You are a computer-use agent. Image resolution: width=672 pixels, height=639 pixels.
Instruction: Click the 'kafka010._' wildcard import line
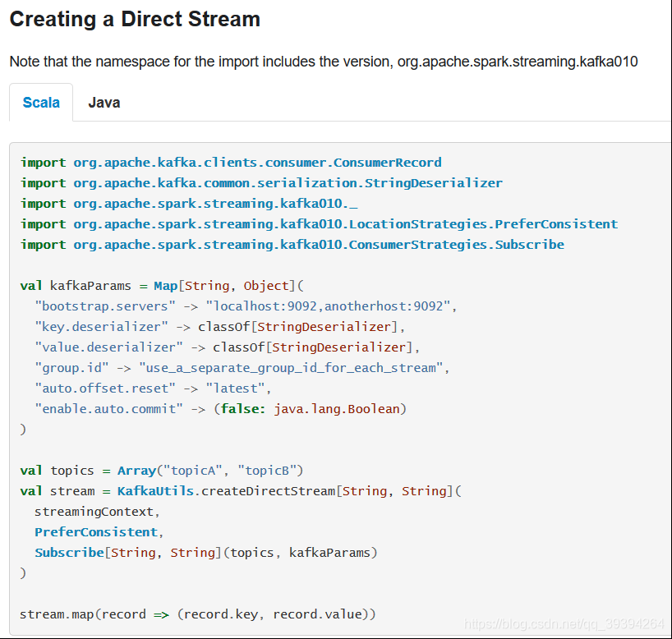tap(189, 204)
